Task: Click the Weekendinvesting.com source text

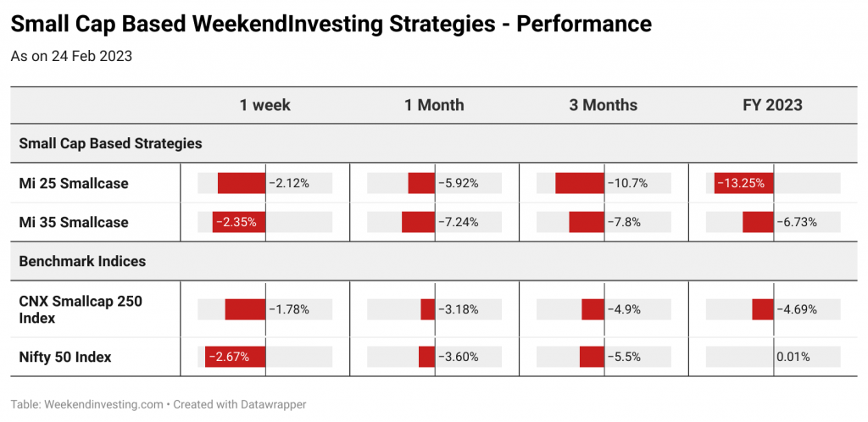Action: (103, 404)
